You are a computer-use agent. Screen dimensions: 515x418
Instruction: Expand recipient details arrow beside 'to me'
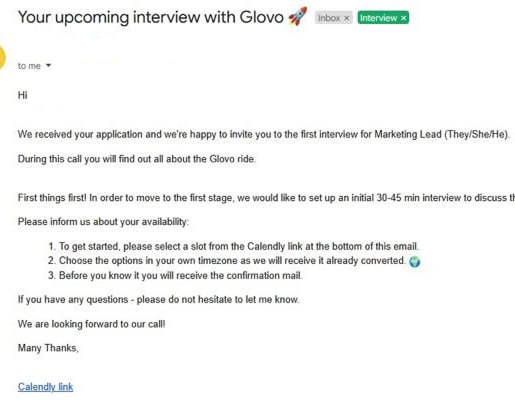(x=48, y=65)
